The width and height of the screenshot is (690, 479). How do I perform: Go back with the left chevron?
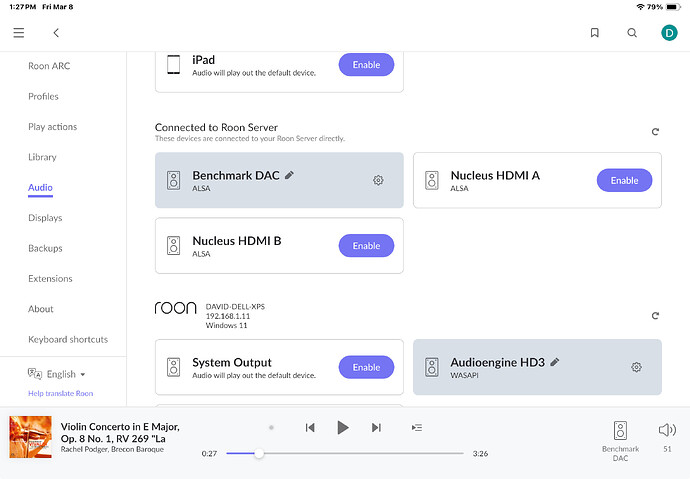(x=56, y=33)
